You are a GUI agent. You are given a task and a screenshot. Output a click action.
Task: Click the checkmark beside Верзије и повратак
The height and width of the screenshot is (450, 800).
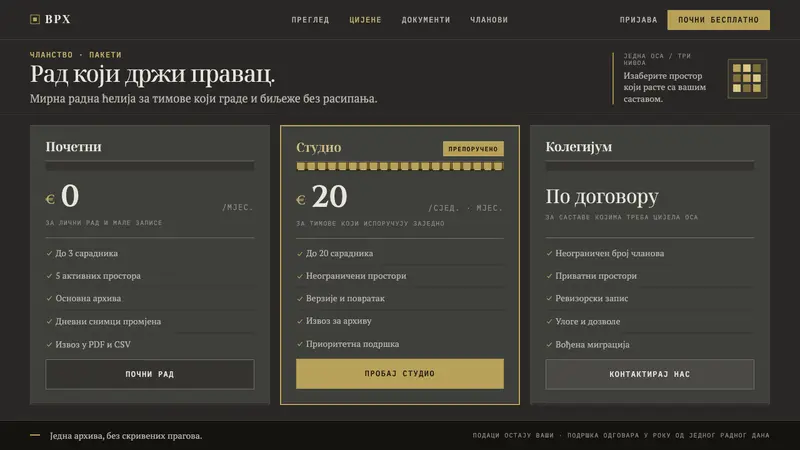click(x=299, y=298)
